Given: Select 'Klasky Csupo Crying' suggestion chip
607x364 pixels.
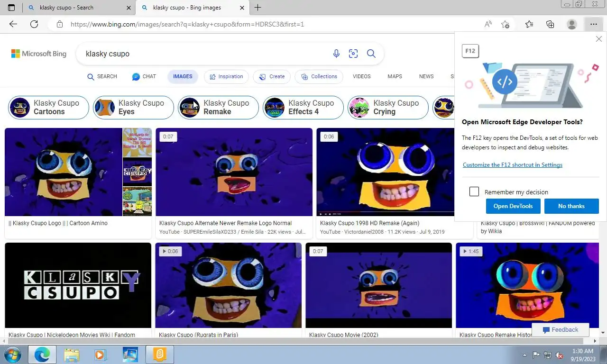Looking at the screenshot, I should coord(388,108).
